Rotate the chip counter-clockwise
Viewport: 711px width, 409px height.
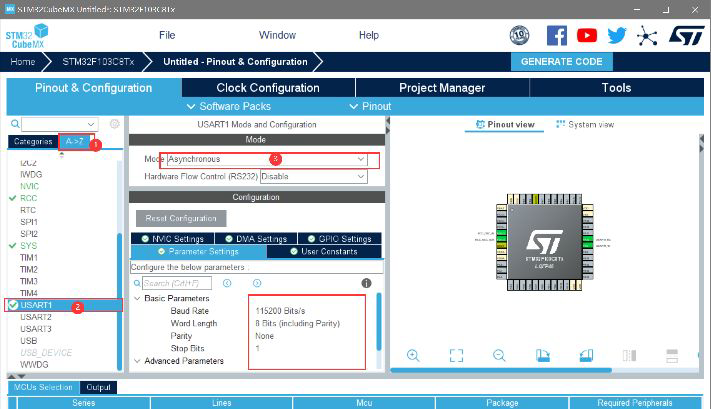[586, 355]
